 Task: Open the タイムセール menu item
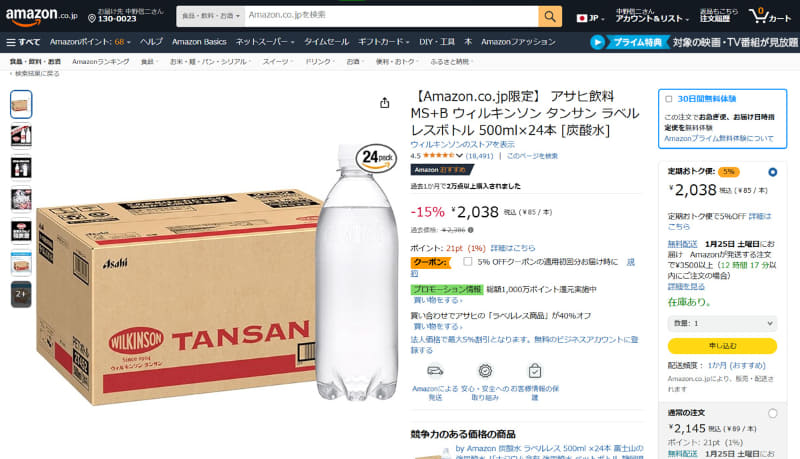(x=327, y=42)
